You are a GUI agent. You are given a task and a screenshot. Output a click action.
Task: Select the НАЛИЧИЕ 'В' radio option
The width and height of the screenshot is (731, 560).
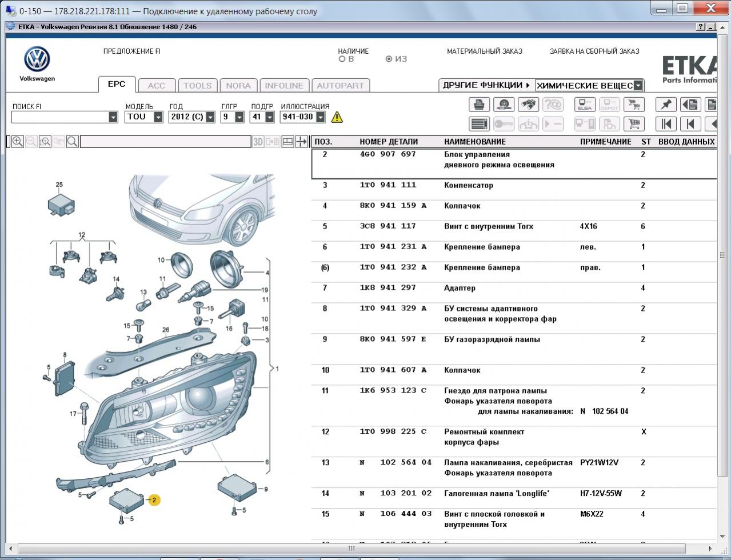[x=342, y=59]
